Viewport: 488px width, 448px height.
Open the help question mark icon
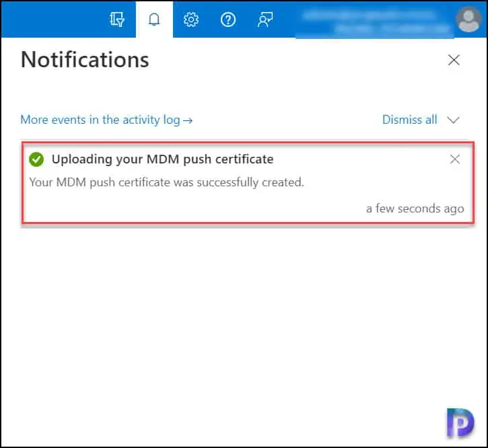pyautogui.click(x=228, y=20)
